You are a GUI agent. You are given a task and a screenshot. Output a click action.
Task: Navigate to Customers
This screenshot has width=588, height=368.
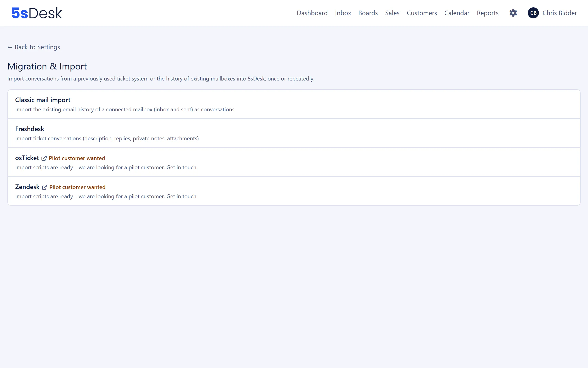pos(421,13)
